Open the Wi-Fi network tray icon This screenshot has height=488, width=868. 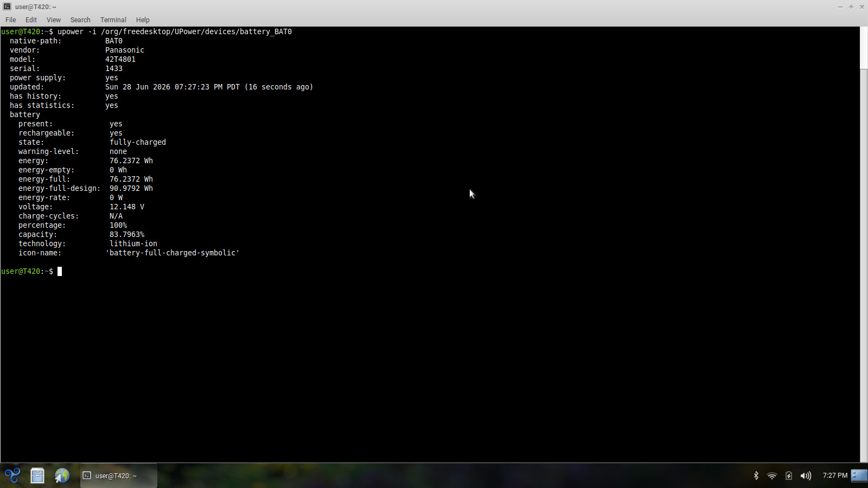point(771,476)
